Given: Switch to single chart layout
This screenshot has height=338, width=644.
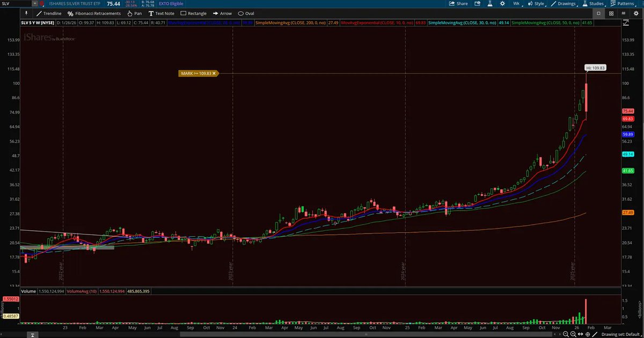Looking at the screenshot, I should coord(599,13).
